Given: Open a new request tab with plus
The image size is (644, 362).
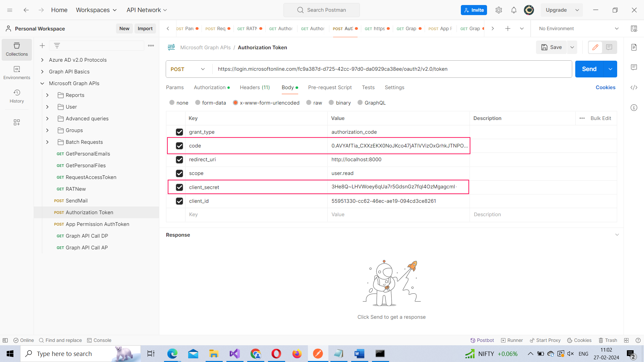Looking at the screenshot, I should pos(508,28).
